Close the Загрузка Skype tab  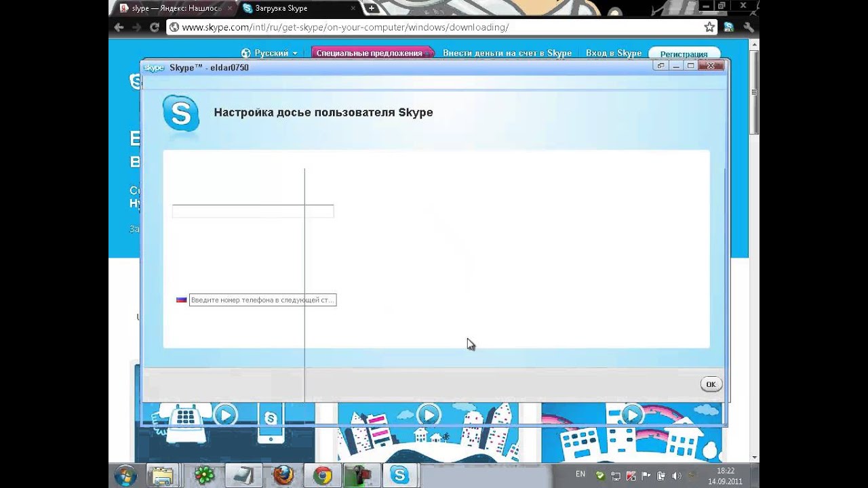click(x=354, y=8)
